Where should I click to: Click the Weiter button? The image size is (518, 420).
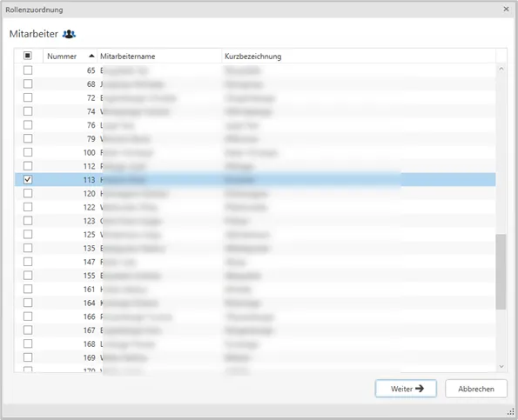tap(406, 389)
